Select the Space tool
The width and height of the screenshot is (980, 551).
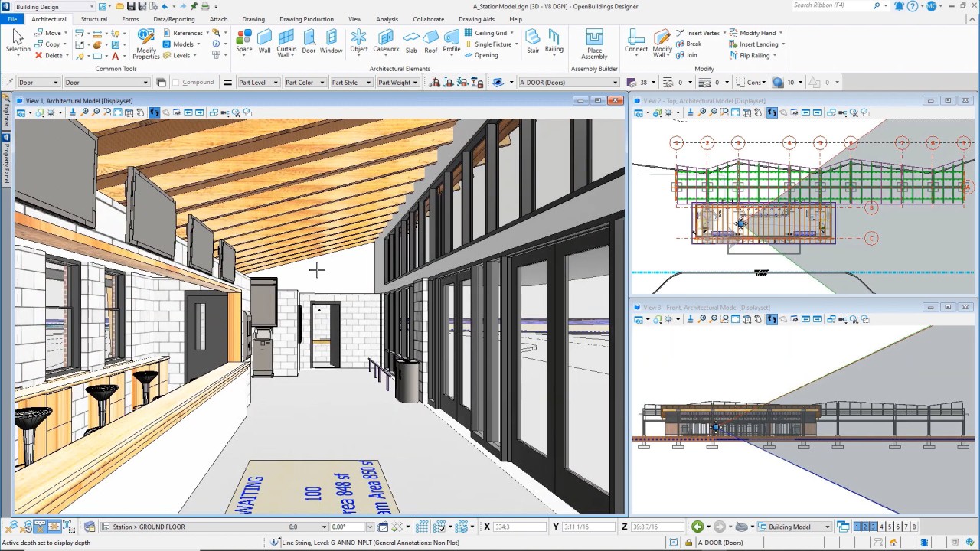pyautogui.click(x=244, y=41)
